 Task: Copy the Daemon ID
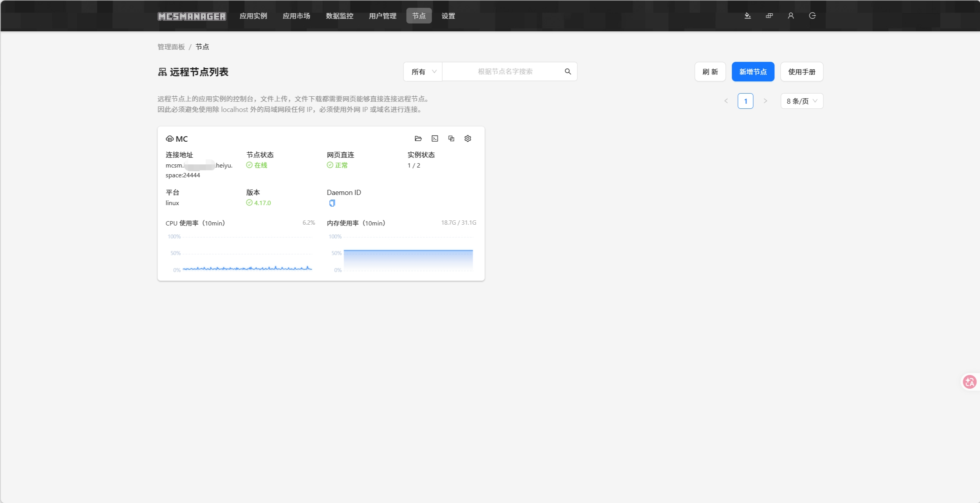click(332, 203)
